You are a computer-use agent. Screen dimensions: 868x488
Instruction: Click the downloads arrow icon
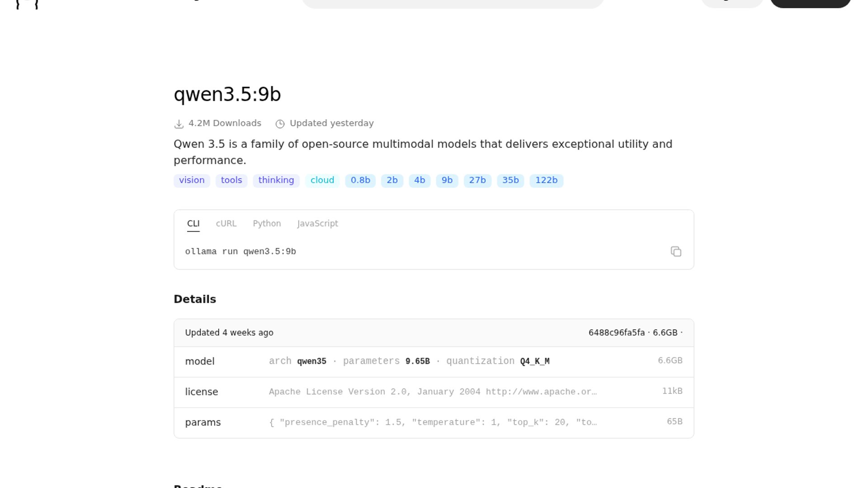(x=179, y=124)
